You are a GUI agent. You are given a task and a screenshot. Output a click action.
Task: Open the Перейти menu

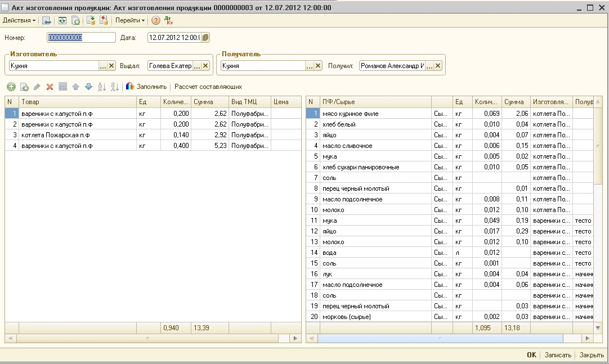tap(130, 20)
